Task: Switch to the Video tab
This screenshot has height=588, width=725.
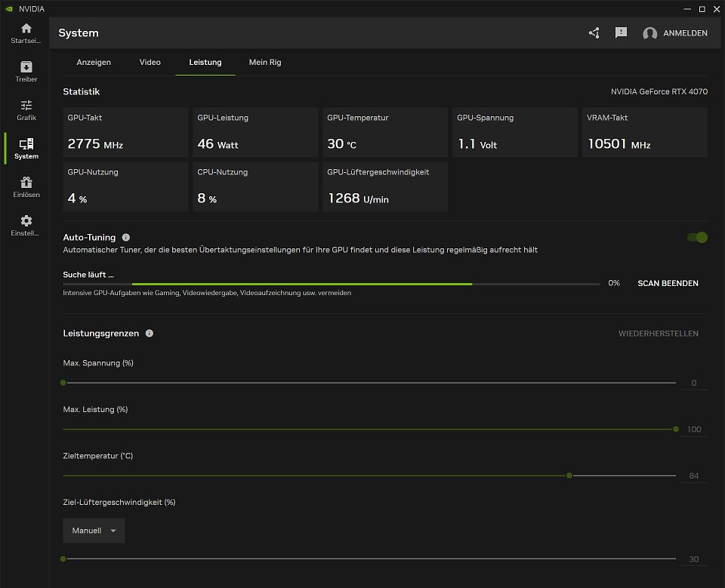Action: (150, 62)
